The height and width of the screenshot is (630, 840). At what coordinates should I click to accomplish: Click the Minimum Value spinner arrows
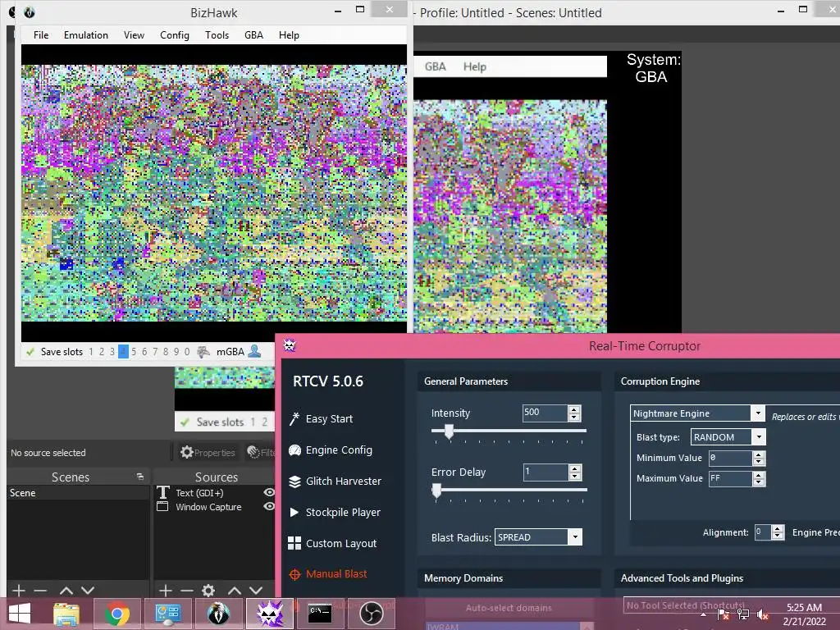759,458
